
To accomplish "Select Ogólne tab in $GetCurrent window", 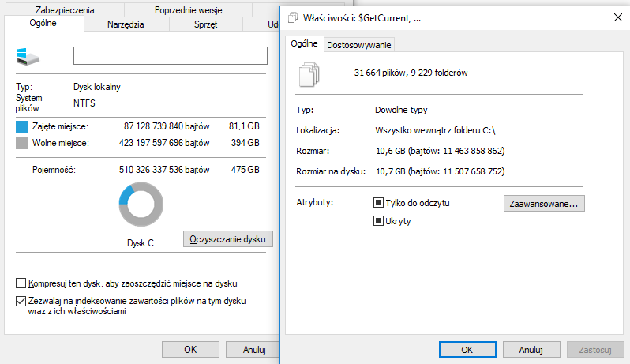I will [304, 43].
